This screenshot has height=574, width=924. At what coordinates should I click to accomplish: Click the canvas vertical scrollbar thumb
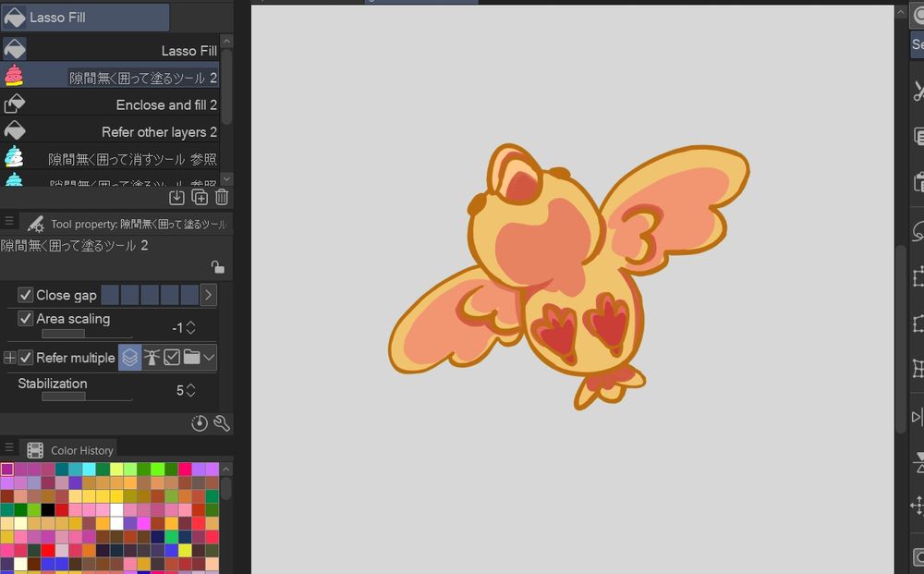(900, 339)
